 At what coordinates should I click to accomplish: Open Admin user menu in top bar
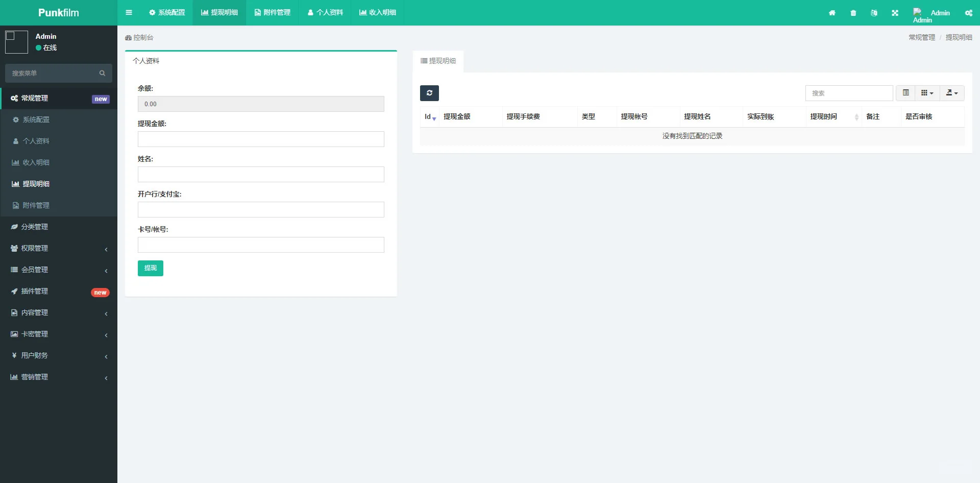point(931,13)
